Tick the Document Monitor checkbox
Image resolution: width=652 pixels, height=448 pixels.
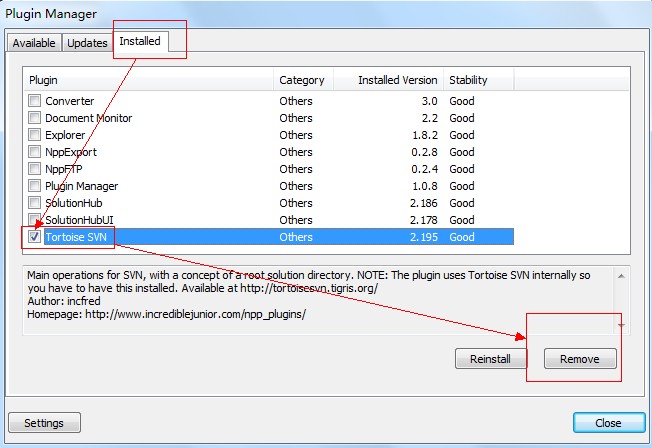[35, 118]
